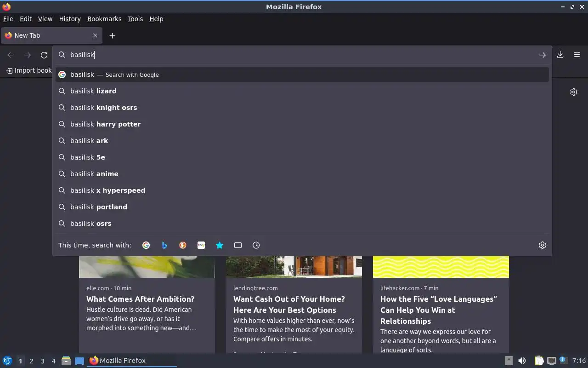This screenshot has height=368, width=588.
Task: Open the View menu
Action: [x=45, y=19]
